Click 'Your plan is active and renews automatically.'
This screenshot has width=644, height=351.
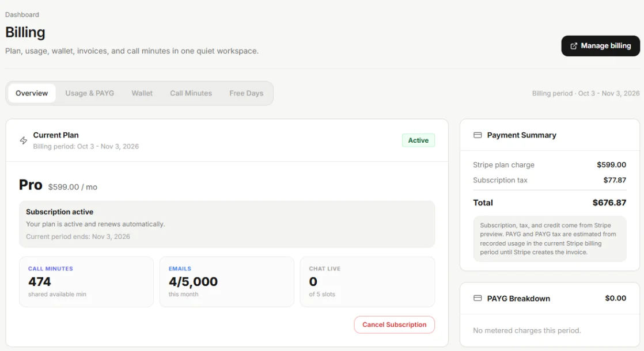pos(95,224)
